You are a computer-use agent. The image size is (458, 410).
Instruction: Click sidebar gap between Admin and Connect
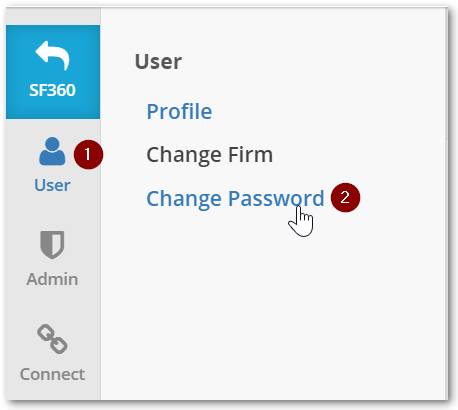point(52,305)
